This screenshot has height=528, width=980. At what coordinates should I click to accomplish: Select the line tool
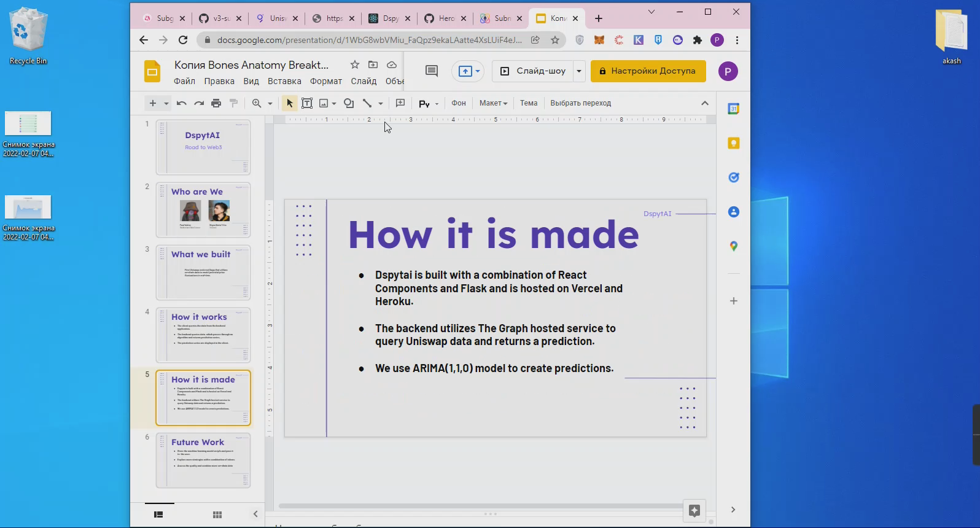[x=367, y=103]
